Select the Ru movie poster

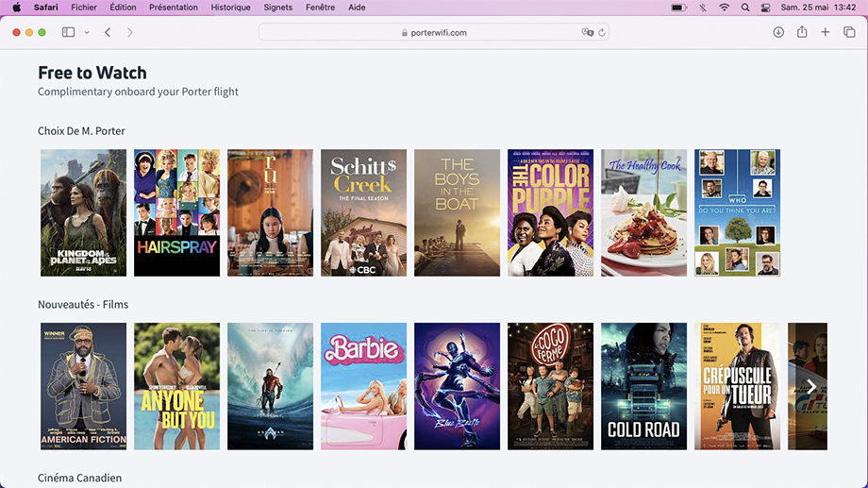(270, 212)
